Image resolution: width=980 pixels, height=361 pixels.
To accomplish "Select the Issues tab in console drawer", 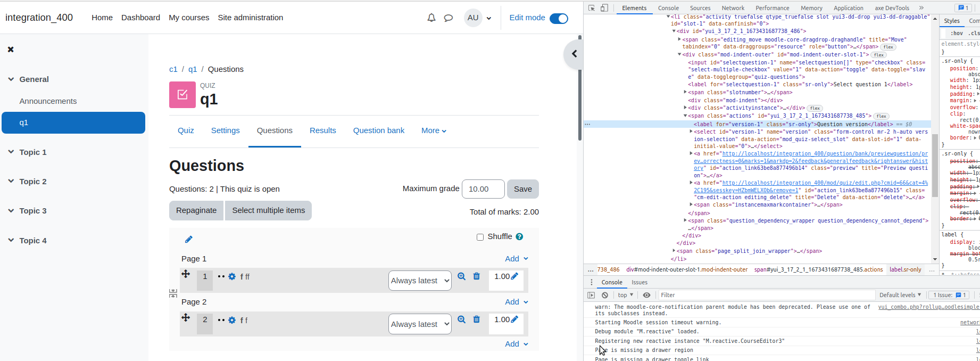I will 640,282.
